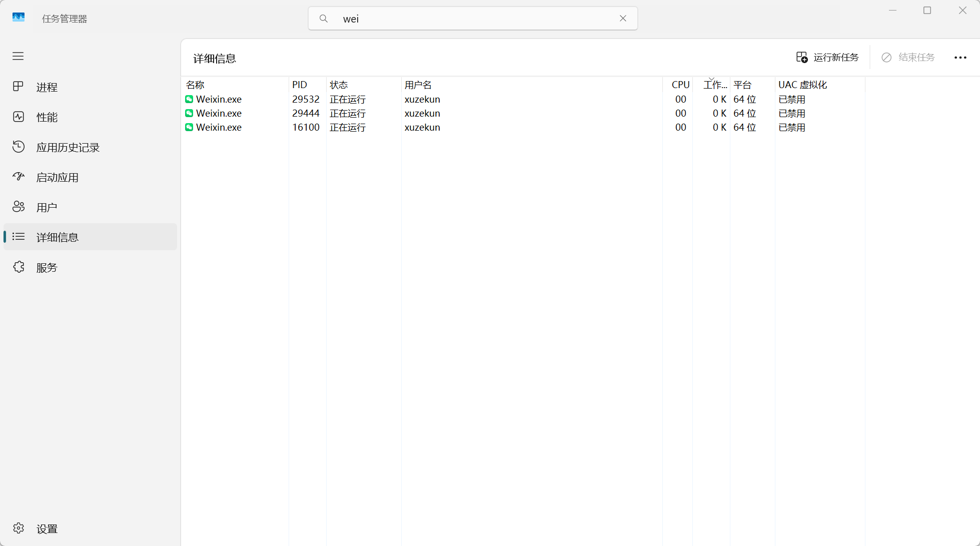980x546 pixels.
Task: Click the 运行新任务 (Run new task) button
Action: pos(827,58)
